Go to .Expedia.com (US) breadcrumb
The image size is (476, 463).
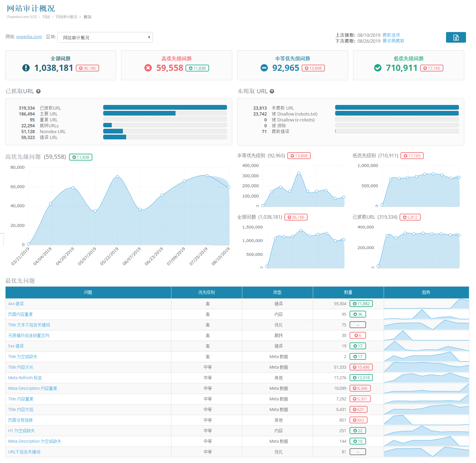pos(22,17)
